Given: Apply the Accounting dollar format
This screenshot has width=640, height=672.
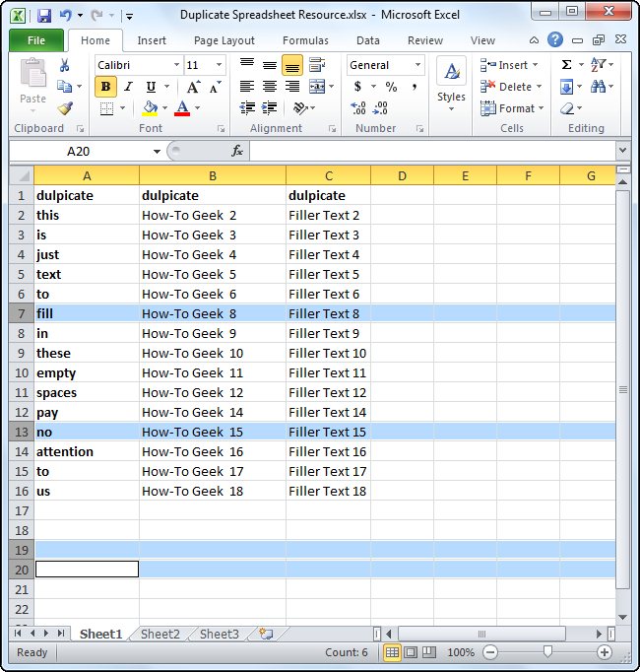Looking at the screenshot, I should [357, 87].
